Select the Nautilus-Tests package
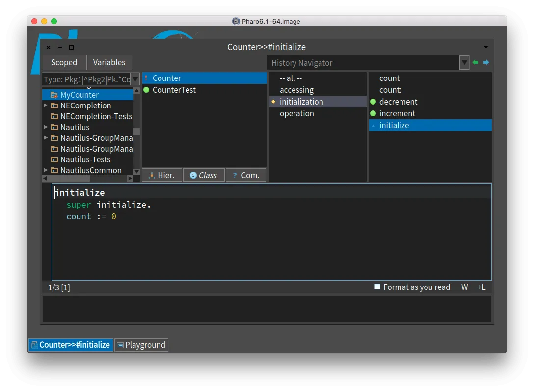Viewport: 534px width, 392px height. coord(88,159)
